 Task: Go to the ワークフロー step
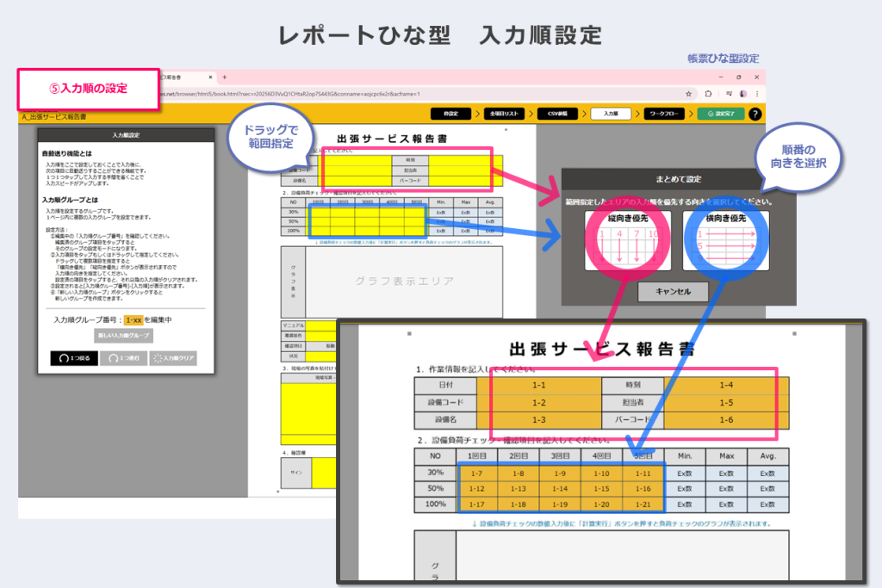point(664,114)
